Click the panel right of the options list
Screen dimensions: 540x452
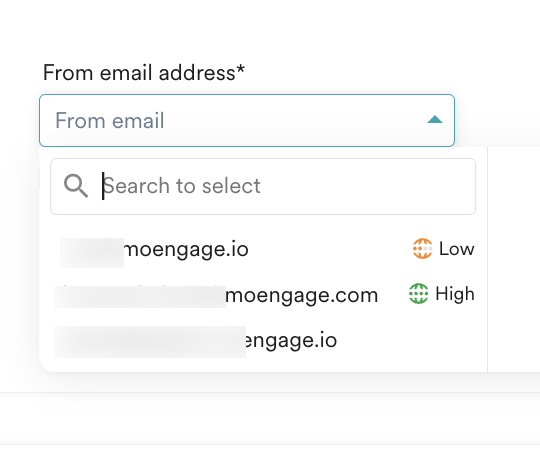(x=514, y=259)
